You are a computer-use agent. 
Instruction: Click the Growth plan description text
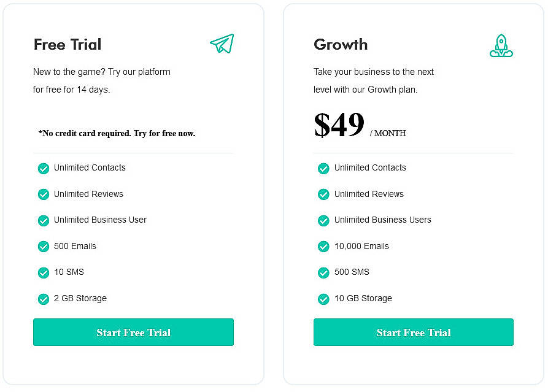click(x=374, y=80)
